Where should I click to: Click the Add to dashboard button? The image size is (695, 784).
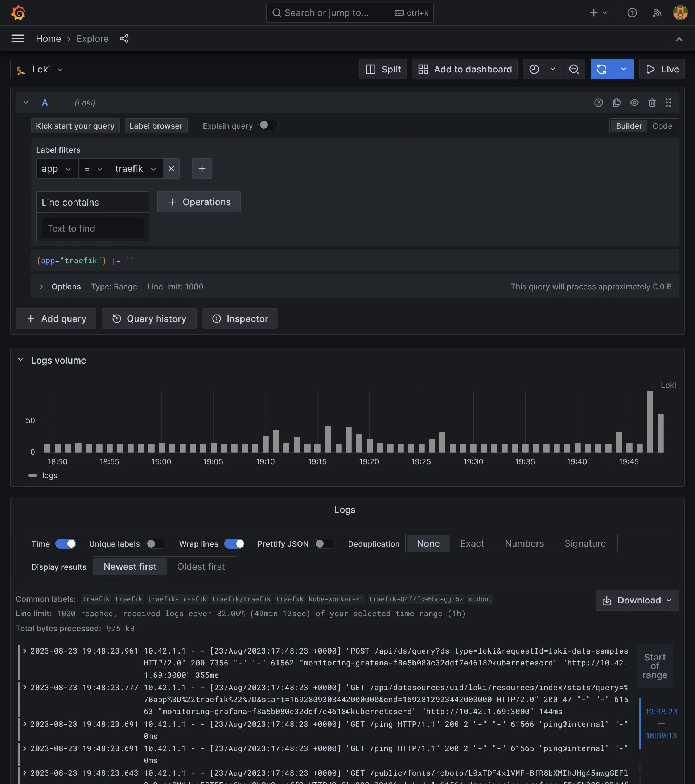coord(464,70)
